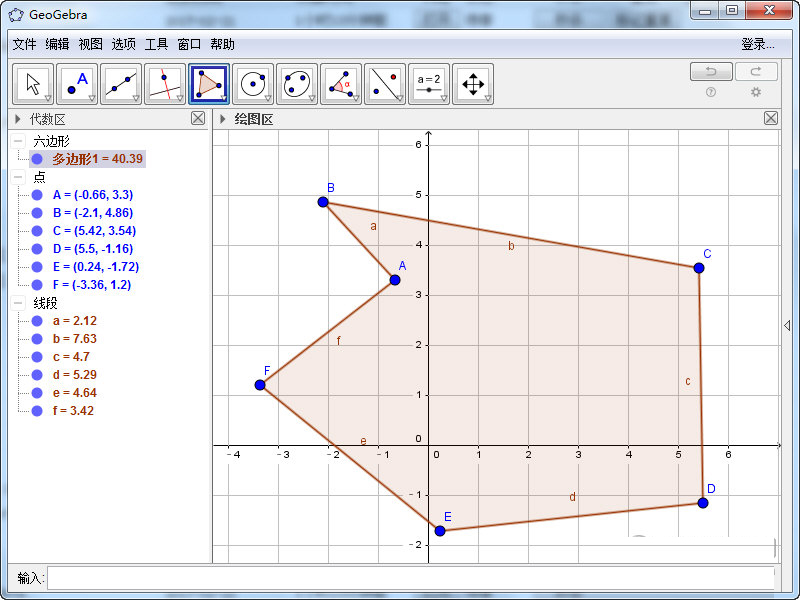Image resolution: width=800 pixels, height=600 pixels.
Task: Select the Angle measurement tool
Action: [341, 84]
